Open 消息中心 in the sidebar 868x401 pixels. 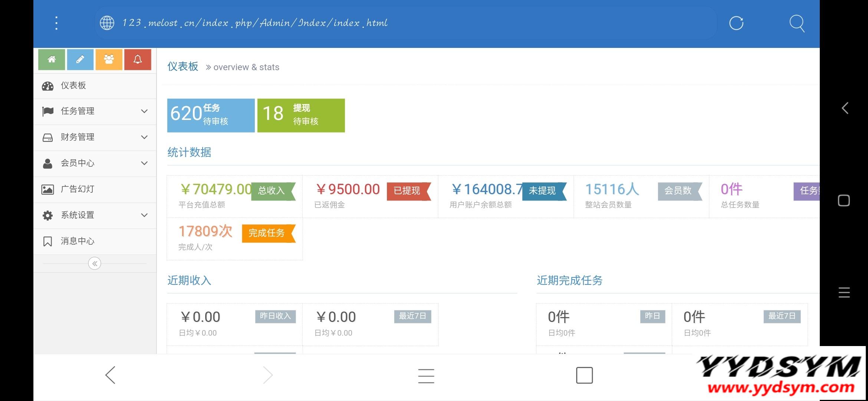click(78, 241)
